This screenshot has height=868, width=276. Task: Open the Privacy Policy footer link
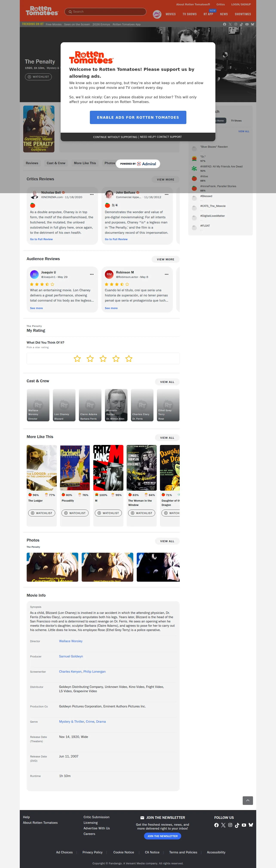point(92,852)
